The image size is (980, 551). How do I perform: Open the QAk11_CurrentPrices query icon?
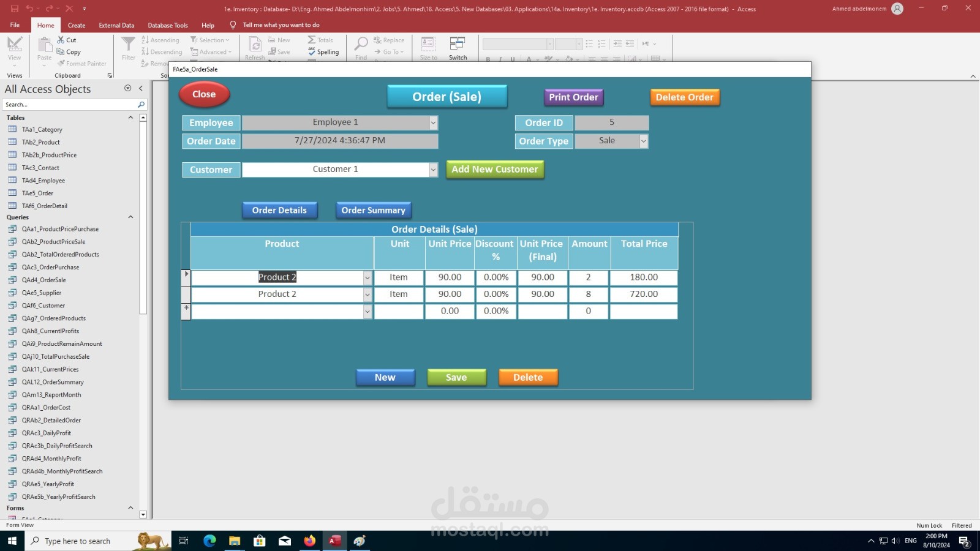click(x=12, y=369)
